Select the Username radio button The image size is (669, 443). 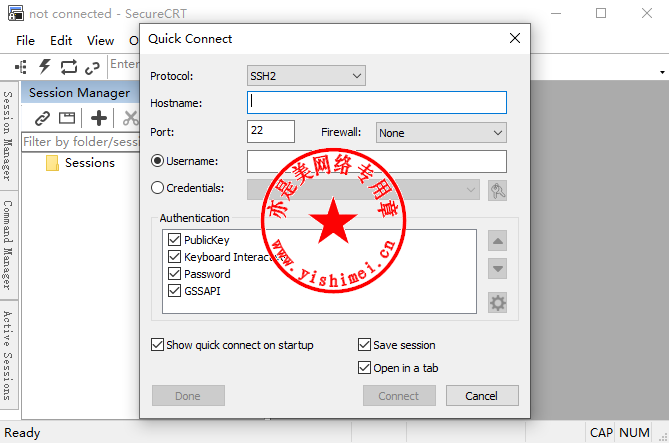coord(157,161)
